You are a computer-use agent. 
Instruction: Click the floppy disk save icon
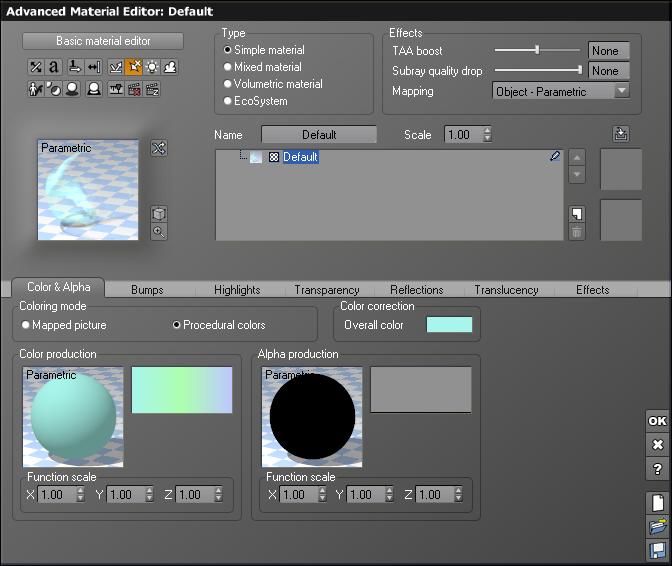point(657,550)
